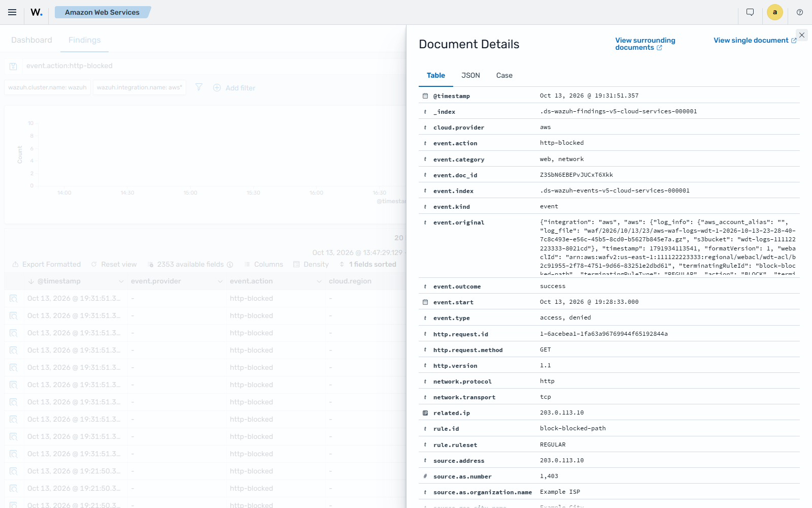Click the wazuh.cluster.name filter pill
The width and height of the screenshot is (812, 508).
(x=47, y=87)
